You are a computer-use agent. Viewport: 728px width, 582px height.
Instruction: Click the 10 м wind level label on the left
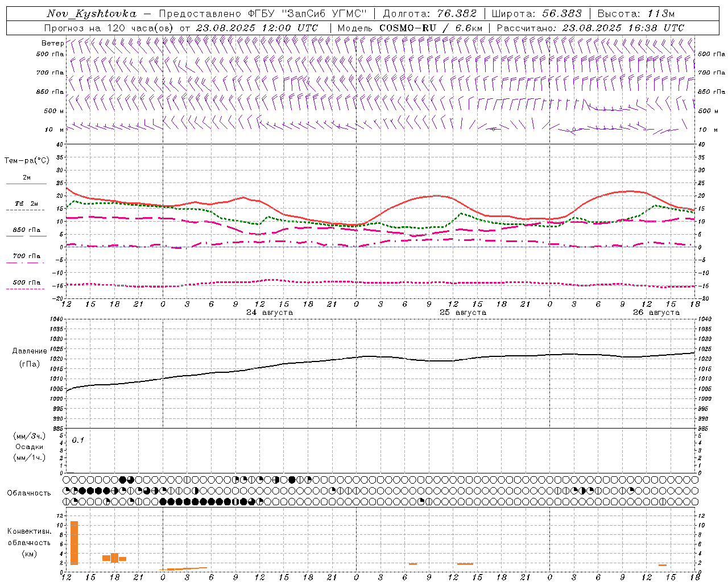[55, 130]
